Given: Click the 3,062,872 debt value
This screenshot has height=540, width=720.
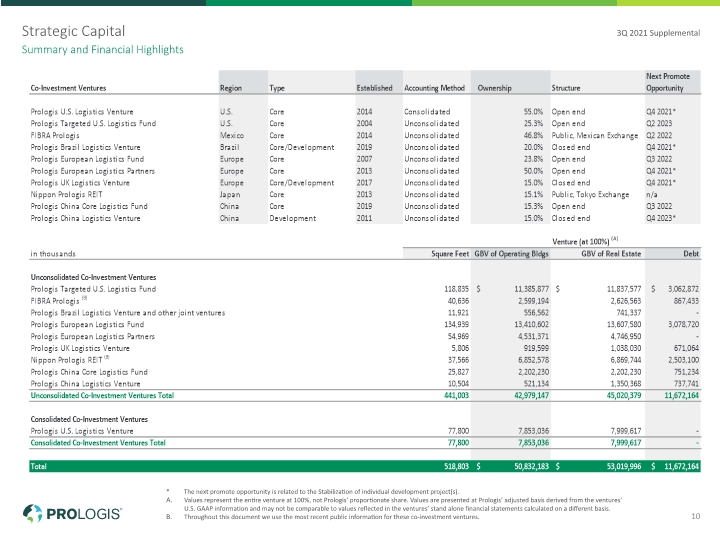Looking at the screenshot, I should coord(683,289).
